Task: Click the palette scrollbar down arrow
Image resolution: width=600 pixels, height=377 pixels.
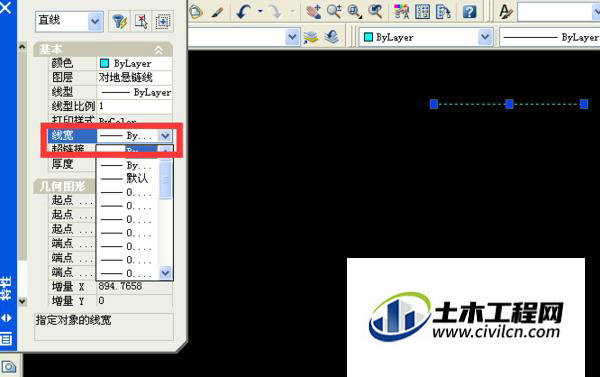Action: (x=22, y=301)
